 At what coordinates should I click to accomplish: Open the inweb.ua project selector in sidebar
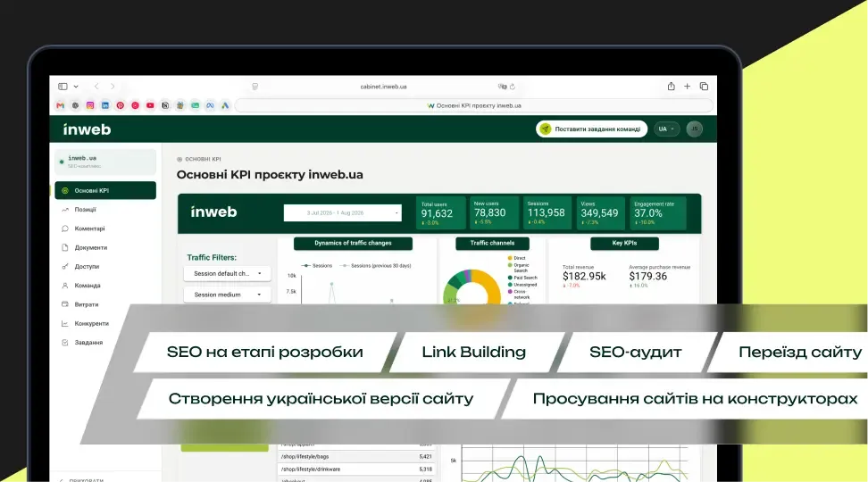point(105,162)
